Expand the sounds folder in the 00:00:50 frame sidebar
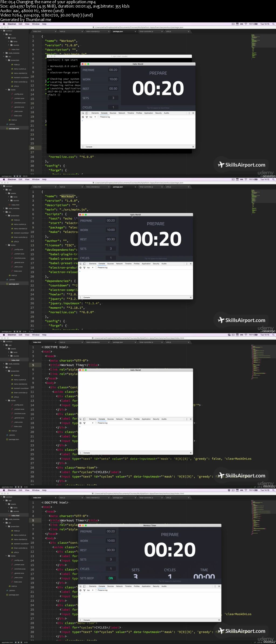The image size is (276, 644). (9, 200)
